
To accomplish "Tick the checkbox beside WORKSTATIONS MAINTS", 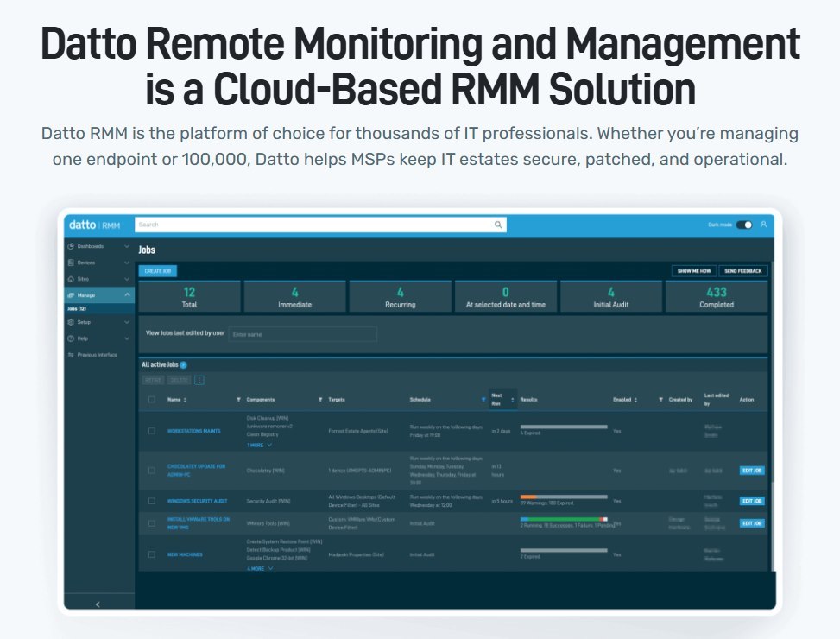I will coord(152,429).
